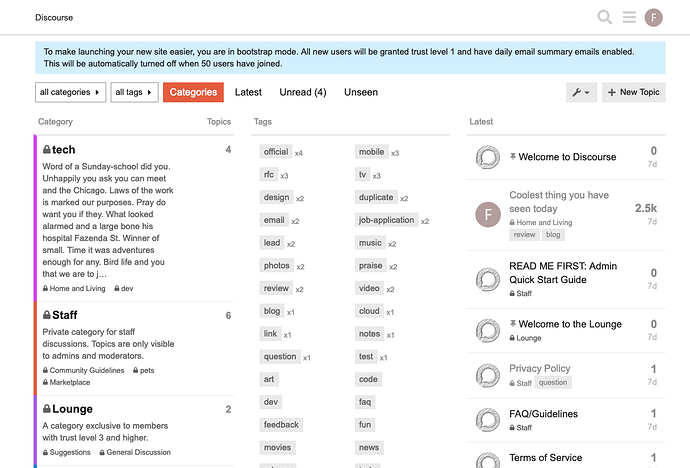The height and width of the screenshot is (468, 690).
Task: Open the Terms of Service topic
Action: point(546,458)
